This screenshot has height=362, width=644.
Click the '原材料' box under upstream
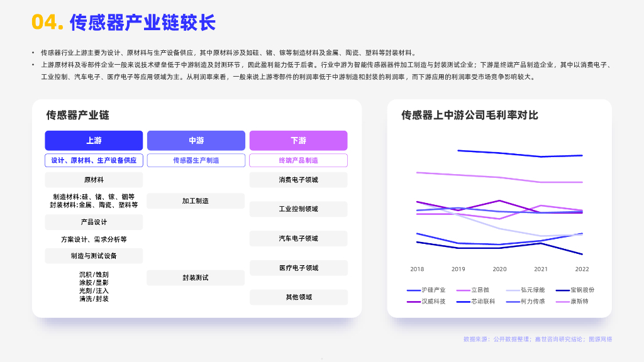coord(94,180)
